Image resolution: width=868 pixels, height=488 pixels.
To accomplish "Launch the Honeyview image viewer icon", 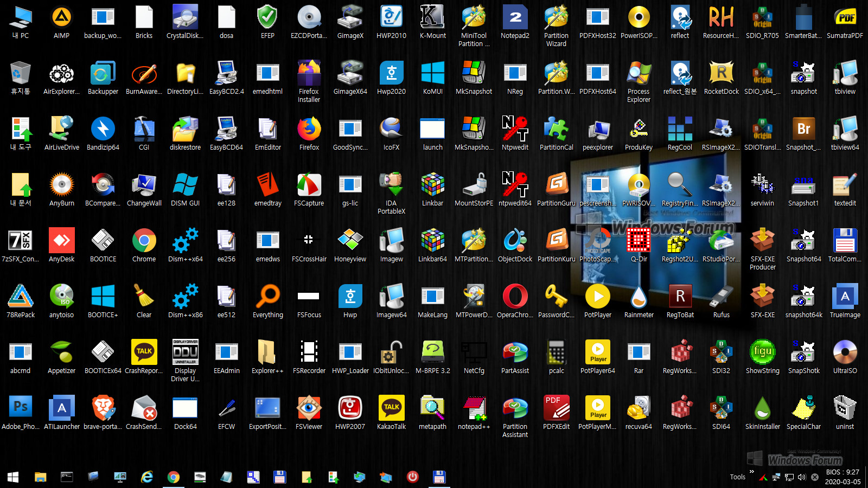I will tap(350, 246).
